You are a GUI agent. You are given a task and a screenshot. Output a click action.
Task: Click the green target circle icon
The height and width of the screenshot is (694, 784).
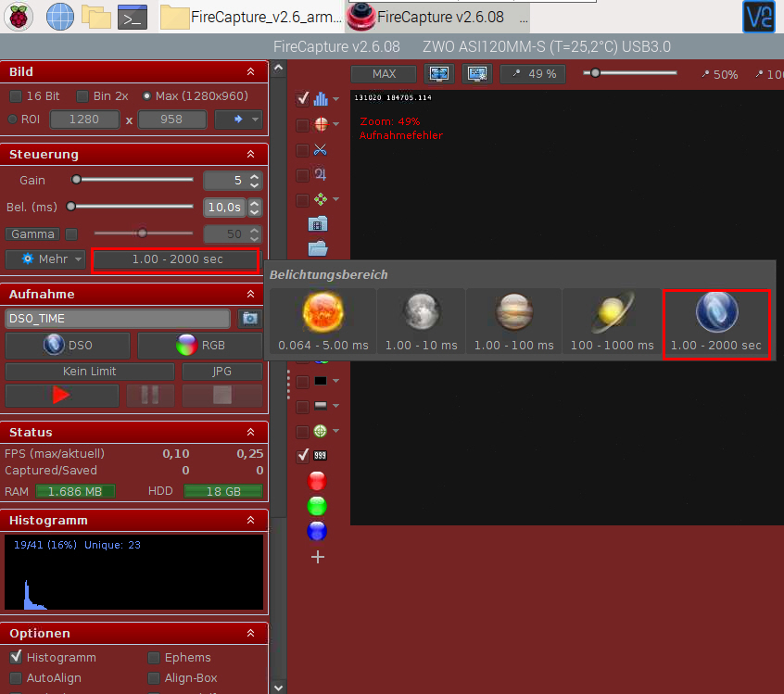tap(321, 431)
